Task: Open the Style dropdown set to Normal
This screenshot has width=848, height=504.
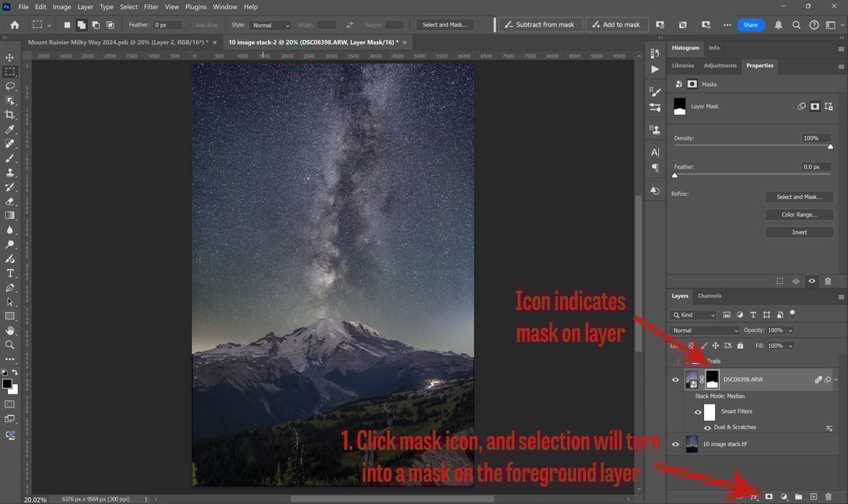Action: [x=271, y=25]
